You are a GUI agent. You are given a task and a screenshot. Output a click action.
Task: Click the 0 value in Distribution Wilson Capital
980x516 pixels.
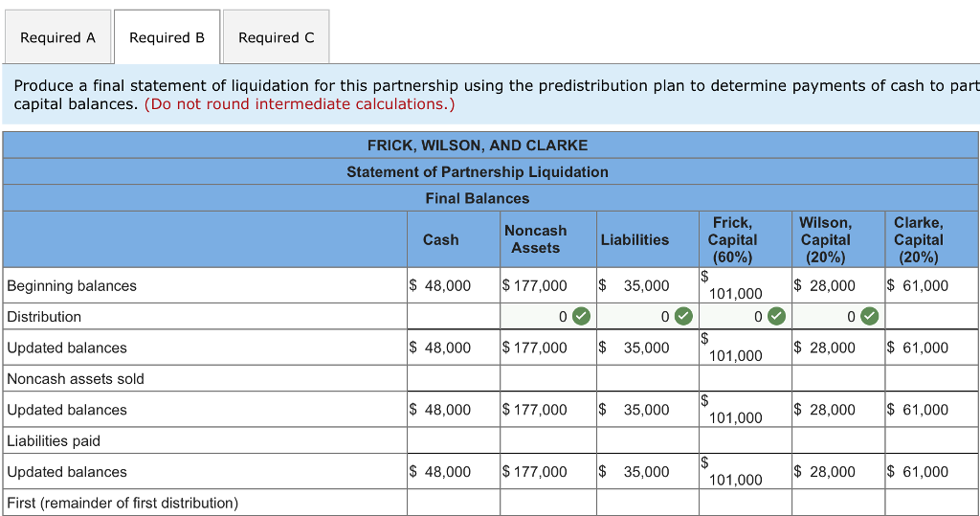click(851, 317)
